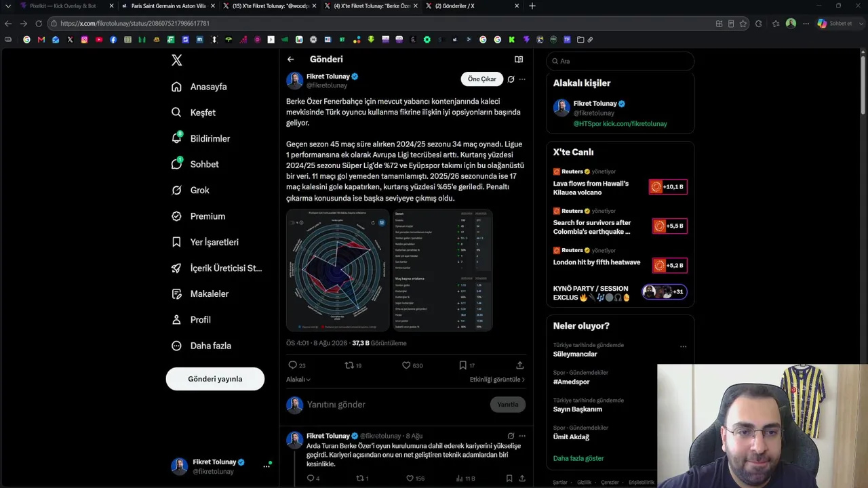Open Fikret Tolunay in Alakalı kişiler

(x=595, y=104)
